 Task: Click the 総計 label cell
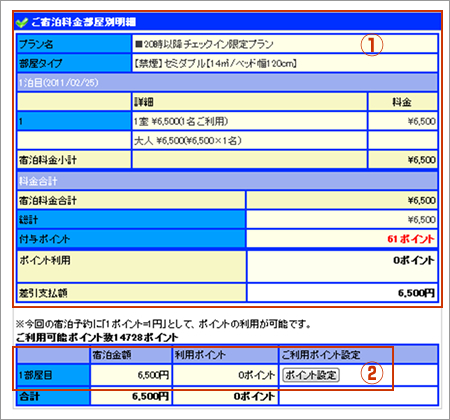click(131, 220)
